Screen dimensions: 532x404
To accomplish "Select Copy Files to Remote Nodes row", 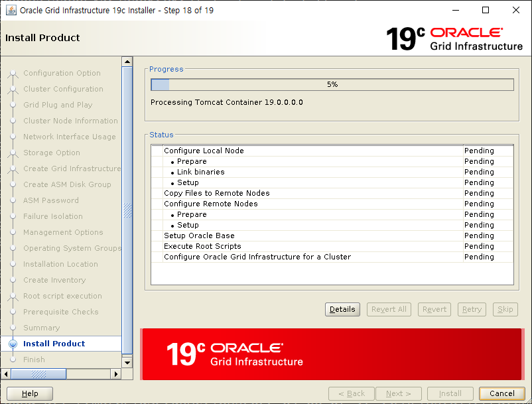I will tap(332, 193).
